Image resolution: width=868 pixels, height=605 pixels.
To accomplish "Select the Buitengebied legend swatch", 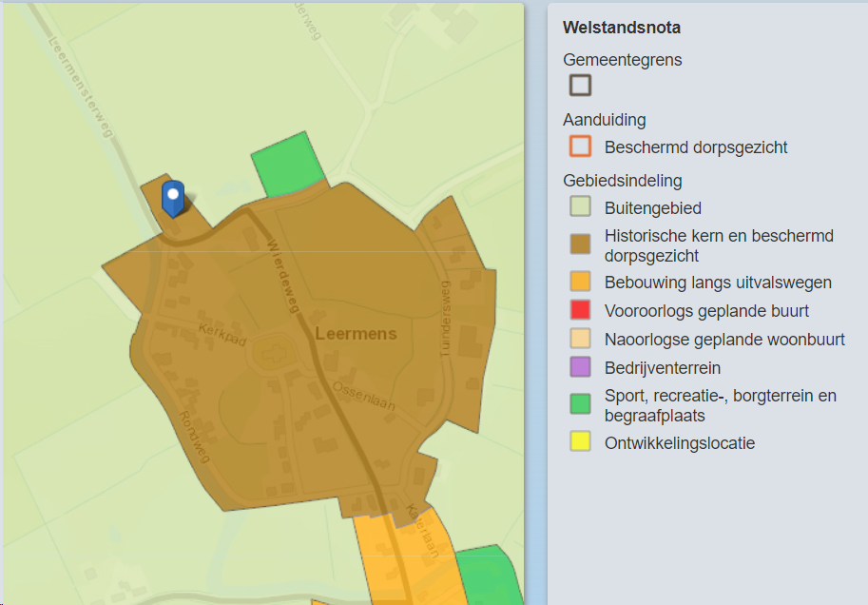I will (580, 206).
